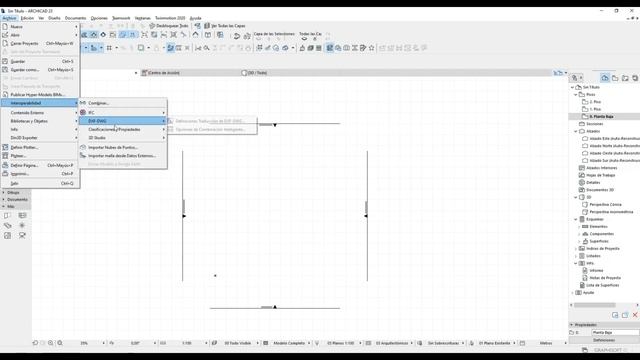The height and width of the screenshot is (360, 640).
Task: Collapse the 3D tree folder
Action: pos(576,197)
